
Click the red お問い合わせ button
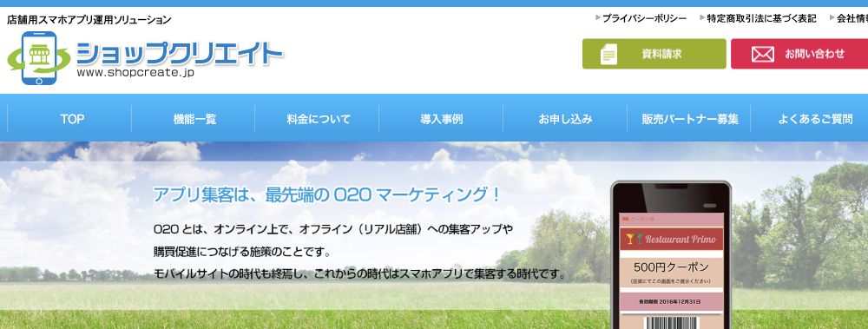799,54
